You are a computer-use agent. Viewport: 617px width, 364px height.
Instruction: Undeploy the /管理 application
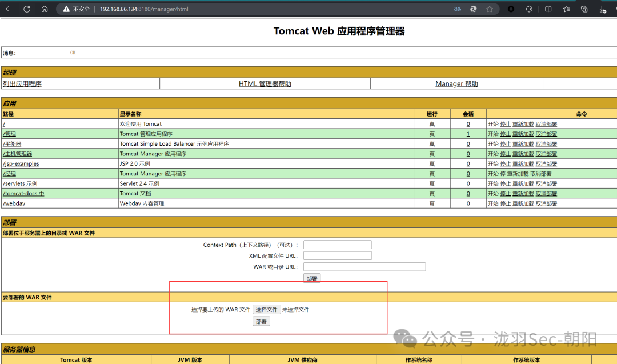click(x=546, y=134)
